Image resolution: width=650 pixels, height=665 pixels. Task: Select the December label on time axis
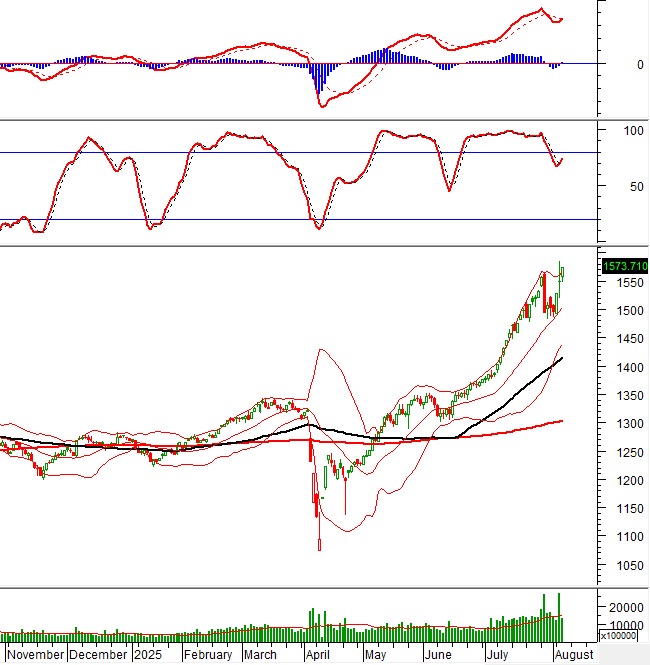pos(98,654)
